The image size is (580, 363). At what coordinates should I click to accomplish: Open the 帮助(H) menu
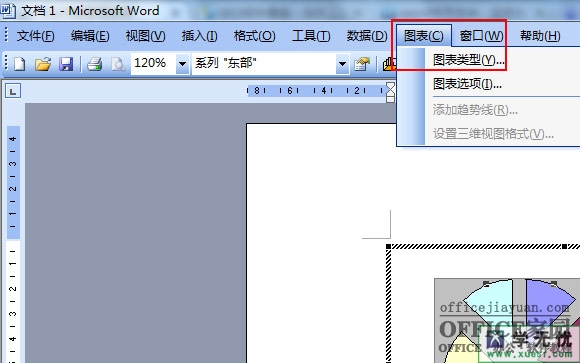tap(540, 36)
